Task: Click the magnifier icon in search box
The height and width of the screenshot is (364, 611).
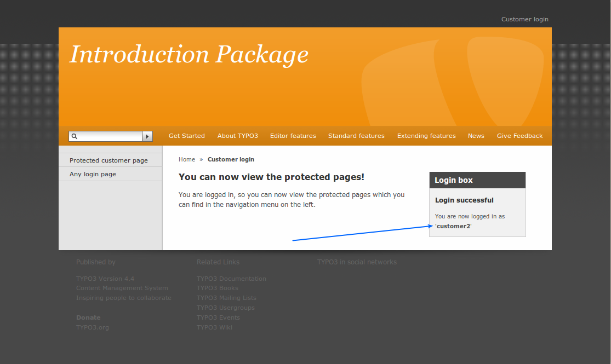Action: [75, 136]
